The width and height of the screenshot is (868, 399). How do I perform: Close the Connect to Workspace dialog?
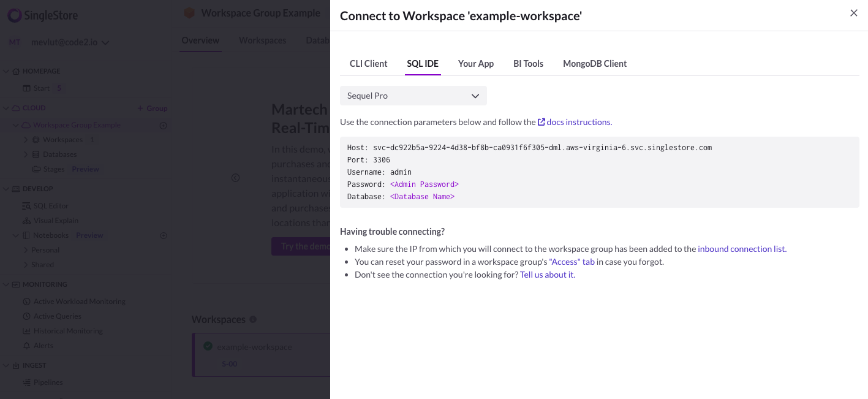853,13
